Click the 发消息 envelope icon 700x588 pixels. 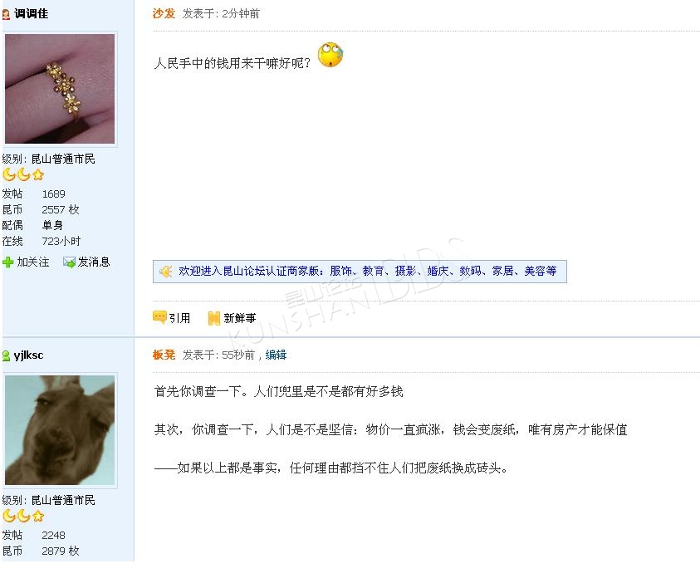pos(69,262)
